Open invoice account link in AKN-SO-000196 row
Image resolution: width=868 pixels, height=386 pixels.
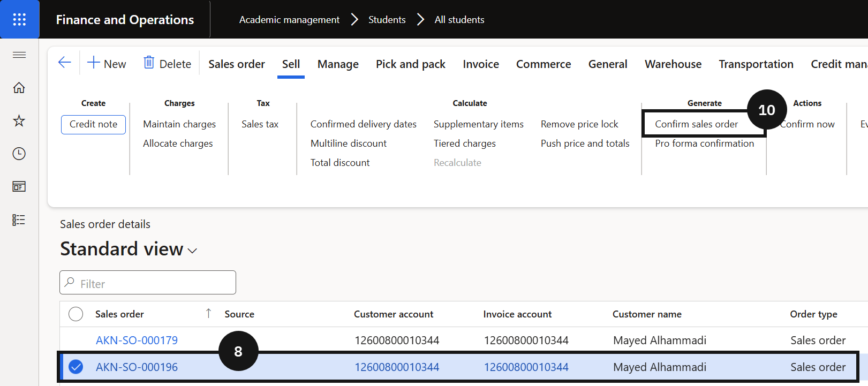coord(526,367)
